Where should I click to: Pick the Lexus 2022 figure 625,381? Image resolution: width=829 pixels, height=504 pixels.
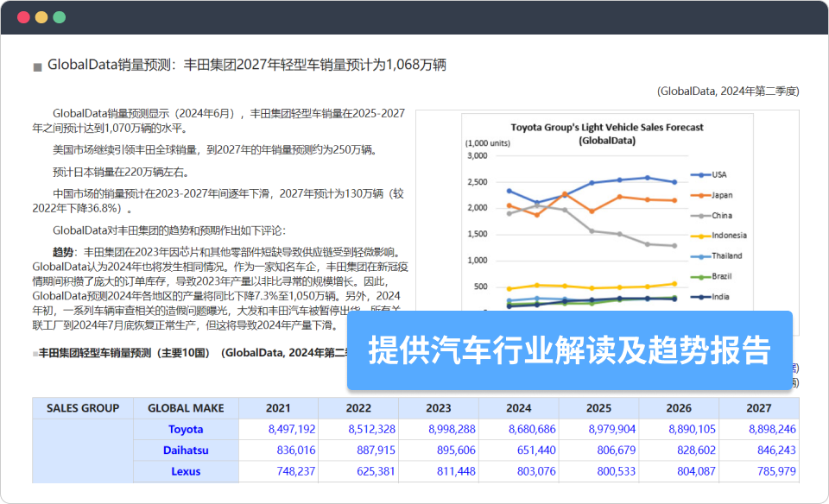coord(376,471)
